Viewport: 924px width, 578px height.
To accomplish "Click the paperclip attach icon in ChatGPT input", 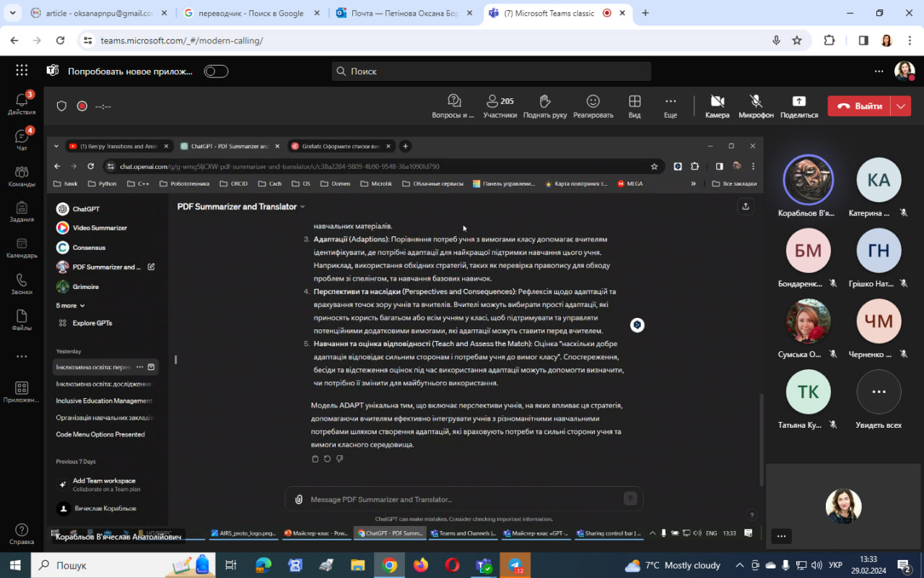I will [299, 499].
